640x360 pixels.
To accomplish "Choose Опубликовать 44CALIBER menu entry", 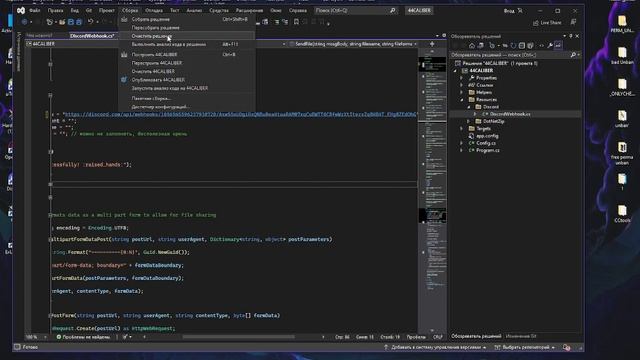I will (x=187, y=80).
